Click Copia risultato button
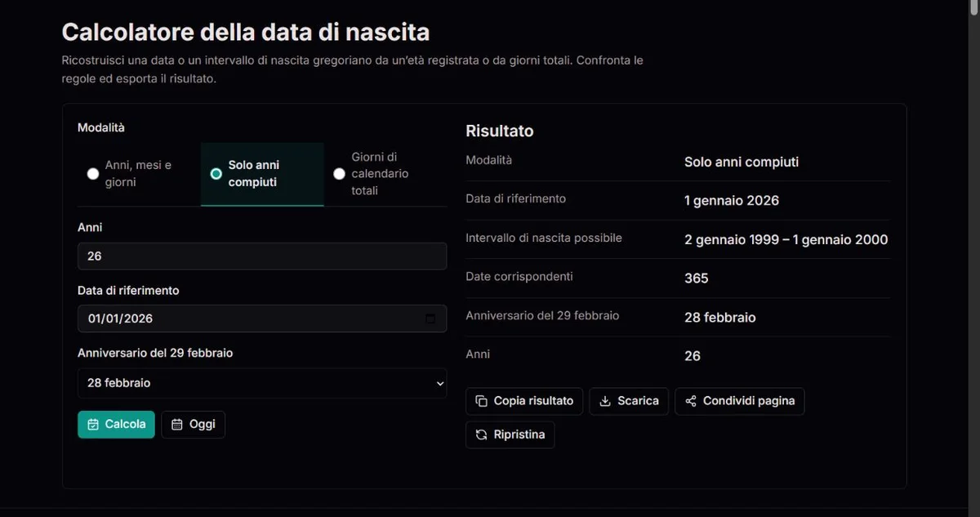Image resolution: width=980 pixels, height=517 pixels. point(524,401)
